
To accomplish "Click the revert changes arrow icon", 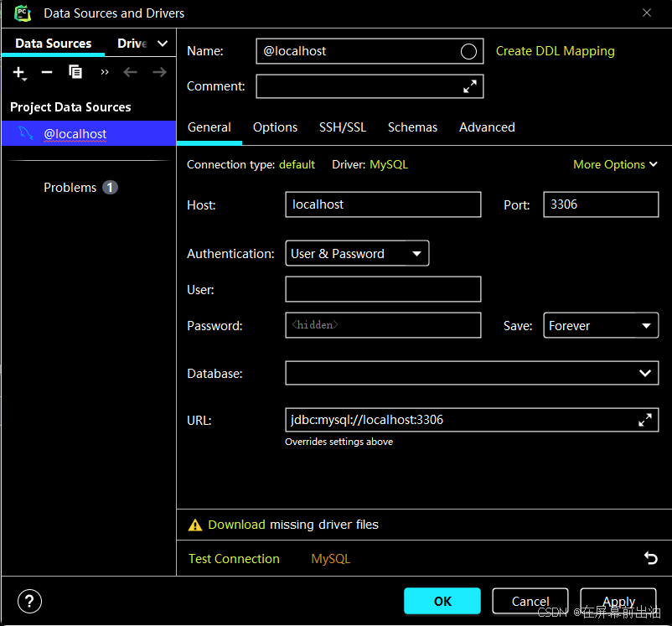I will click(x=650, y=558).
